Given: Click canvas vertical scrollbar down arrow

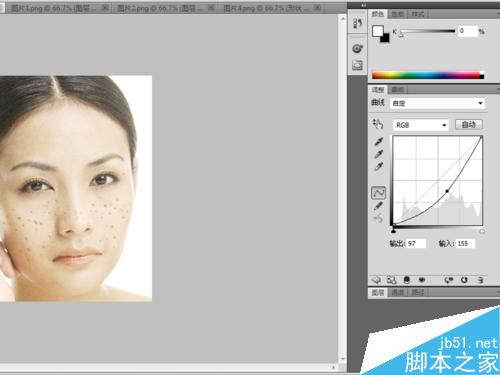Looking at the screenshot, I should point(342,359).
